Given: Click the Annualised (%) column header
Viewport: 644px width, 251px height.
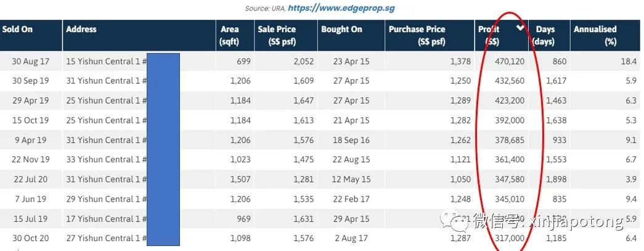Looking at the screenshot, I should coord(595,35).
